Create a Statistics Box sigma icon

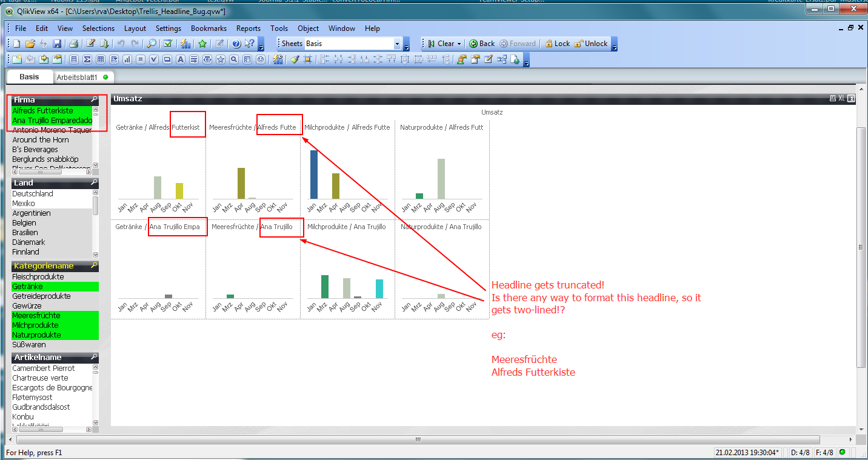point(87,59)
